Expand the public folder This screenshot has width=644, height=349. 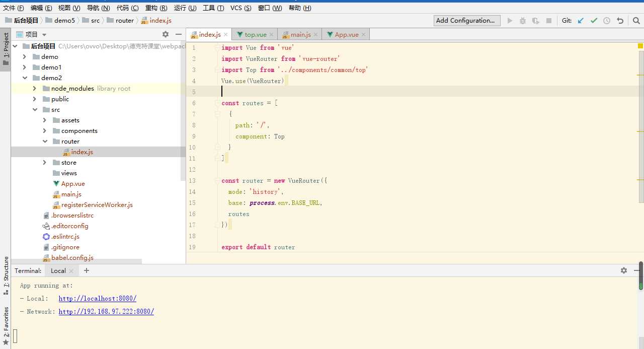35,99
